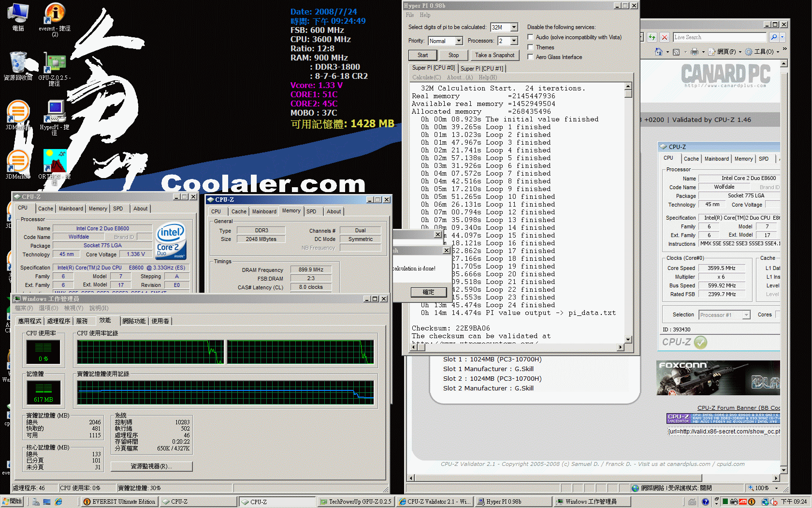Click the Home icon on the browser toolbar
The height and width of the screenshot is (508, 812).
click(659, 51)
